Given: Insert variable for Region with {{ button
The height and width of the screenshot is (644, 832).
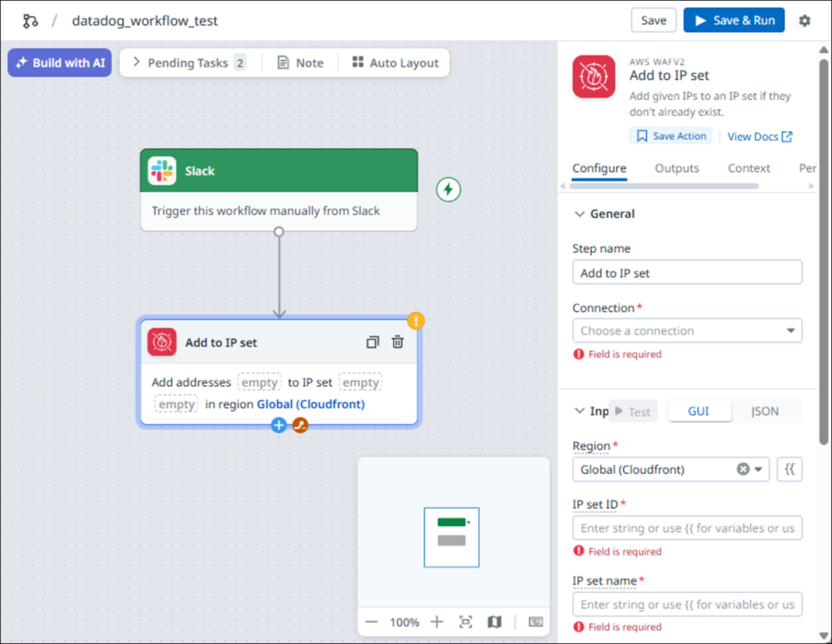Looking at the screenshot, I should (790, 469).
